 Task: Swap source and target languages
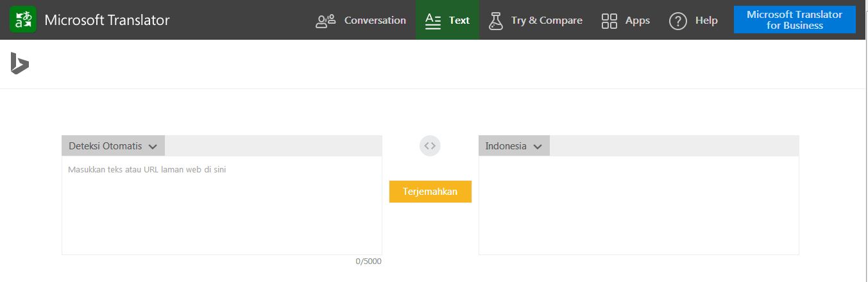430,145
